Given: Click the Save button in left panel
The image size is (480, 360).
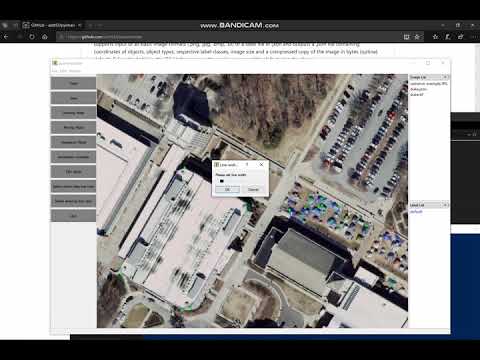Looking at the screenshot, I should [73, 98].
